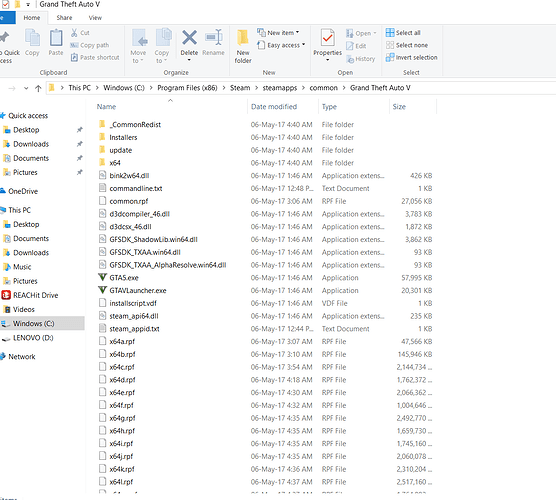Click the Up arrow navigation button

[38, 88]
